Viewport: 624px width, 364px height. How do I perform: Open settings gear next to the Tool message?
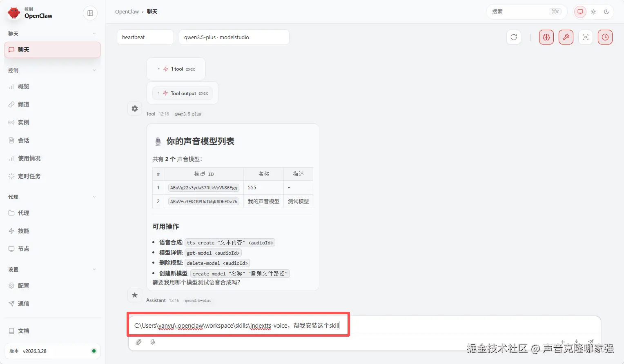[135, 109]
